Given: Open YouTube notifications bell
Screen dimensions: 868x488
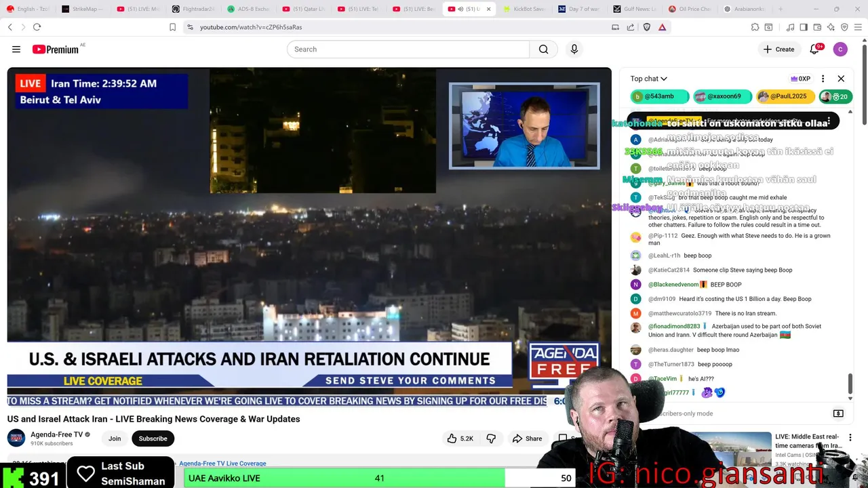Looking at the screenshot, I should click(815, 49).
